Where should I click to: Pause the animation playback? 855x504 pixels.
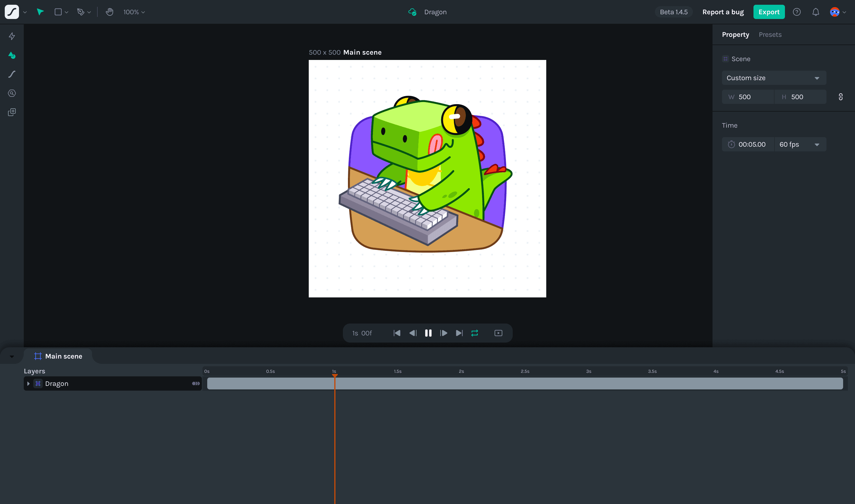click(x=428, y=333)
